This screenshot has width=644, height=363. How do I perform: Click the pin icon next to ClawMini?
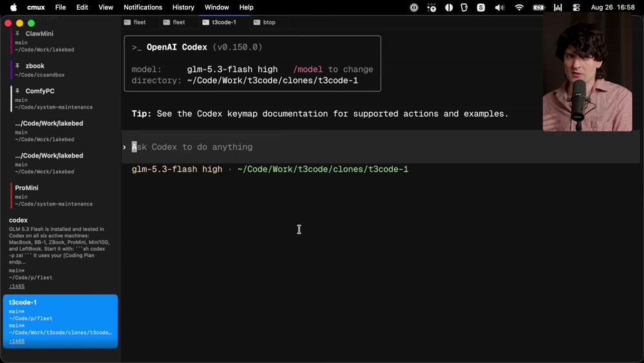[17, 34]
